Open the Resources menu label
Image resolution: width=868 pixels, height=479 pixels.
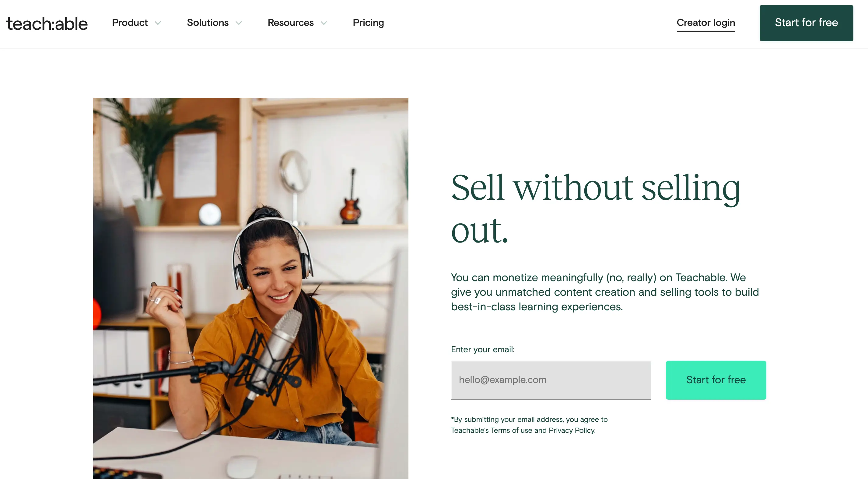[x=290, y=22]
